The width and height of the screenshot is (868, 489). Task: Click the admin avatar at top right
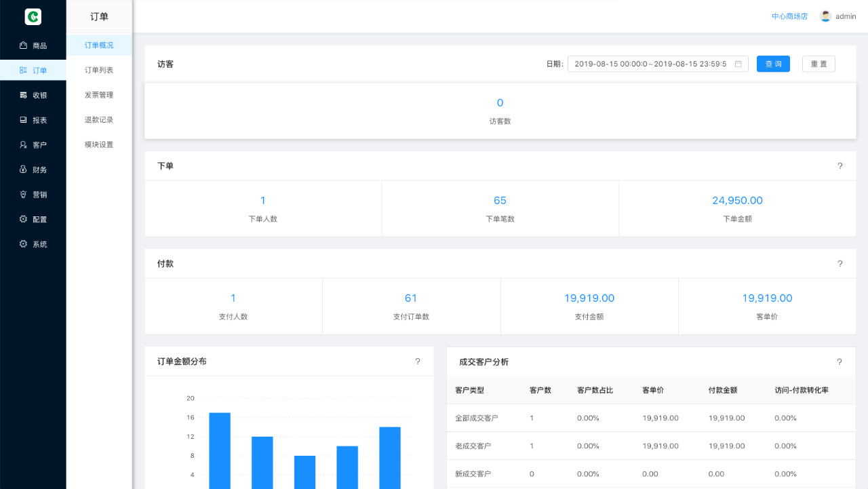(826, 16)
